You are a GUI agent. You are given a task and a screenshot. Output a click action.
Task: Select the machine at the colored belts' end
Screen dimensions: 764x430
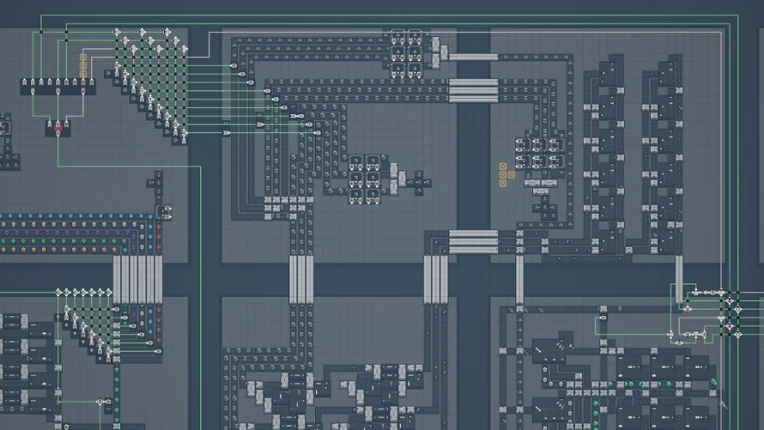[165, 213]
